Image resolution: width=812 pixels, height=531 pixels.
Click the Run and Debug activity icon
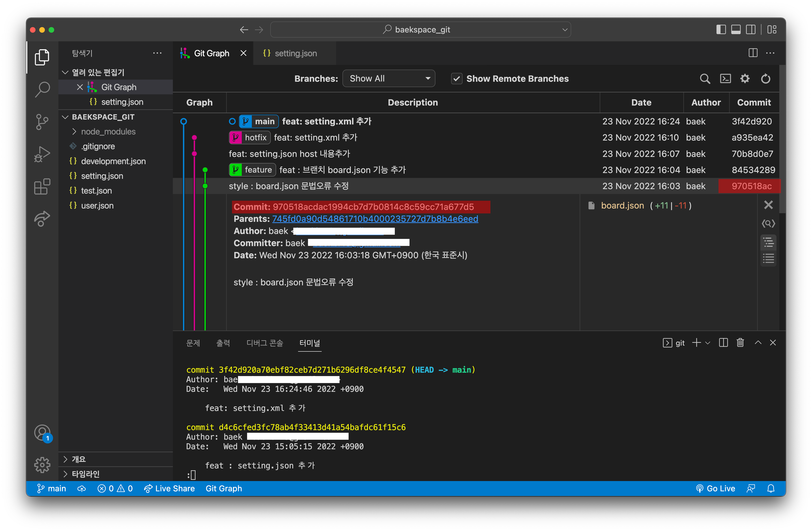(x=42, y=154)
